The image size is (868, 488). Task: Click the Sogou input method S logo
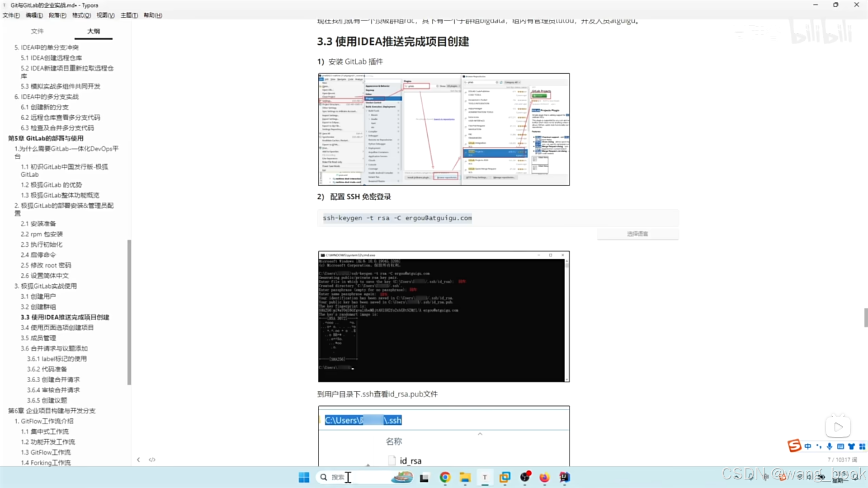[794, 446]
